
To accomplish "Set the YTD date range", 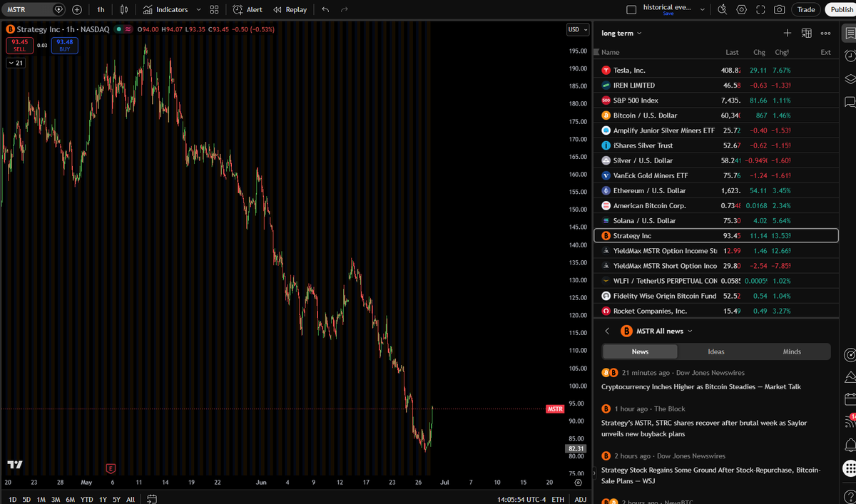I will tap(87, 499).
